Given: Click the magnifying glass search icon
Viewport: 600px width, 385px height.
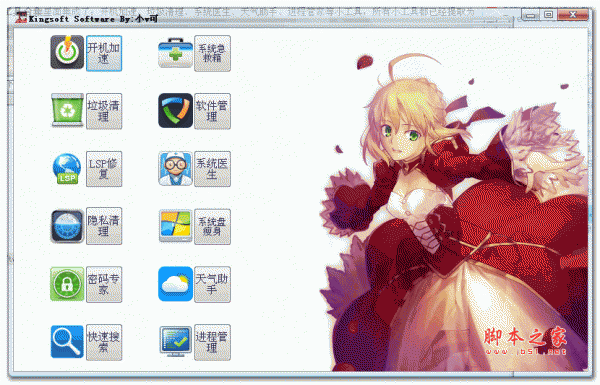Looking at the screenshot, I should (67, 342).
